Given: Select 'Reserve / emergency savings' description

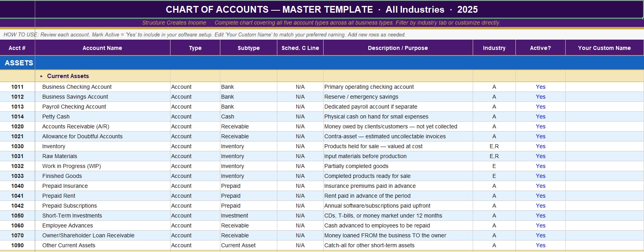Looking at the screenshot, I should (x=398, y=97).
